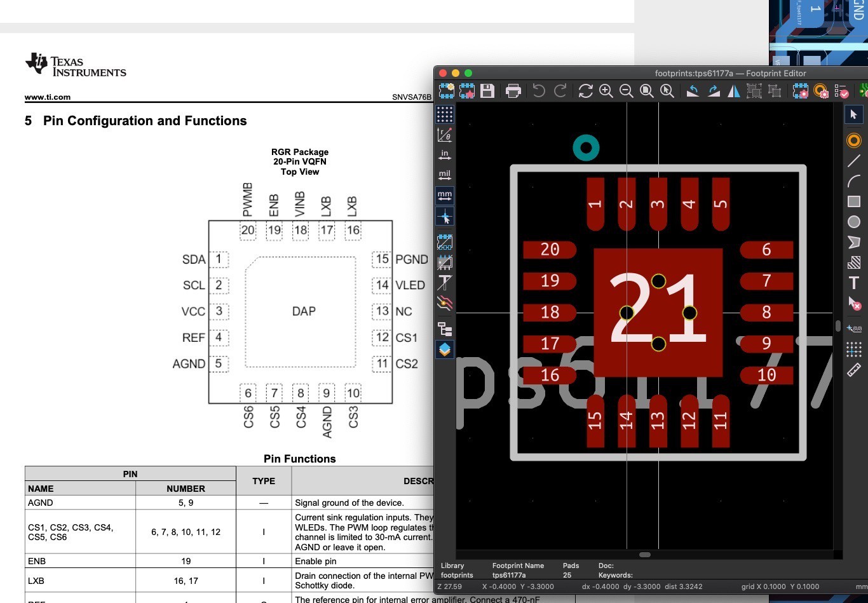Click 'Pin Configuration and Functions' heading
This screenshot has width=868, height=603.
pos(145,121)
